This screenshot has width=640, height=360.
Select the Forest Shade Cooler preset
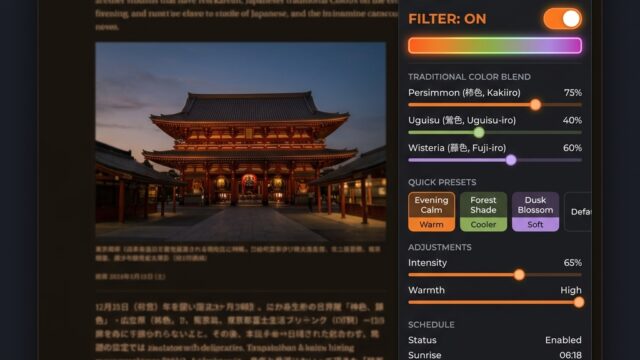[x=483, y=212]
